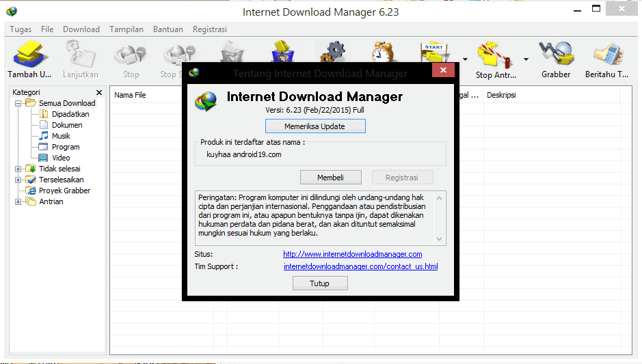Expand the Terselesaikan tree node
The width and height of the screenshot is (642, 364).
tap(18, 180)
